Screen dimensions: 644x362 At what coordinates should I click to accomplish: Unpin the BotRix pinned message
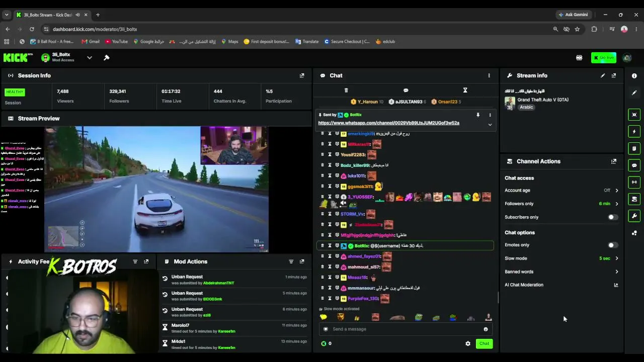click(478, 115)
